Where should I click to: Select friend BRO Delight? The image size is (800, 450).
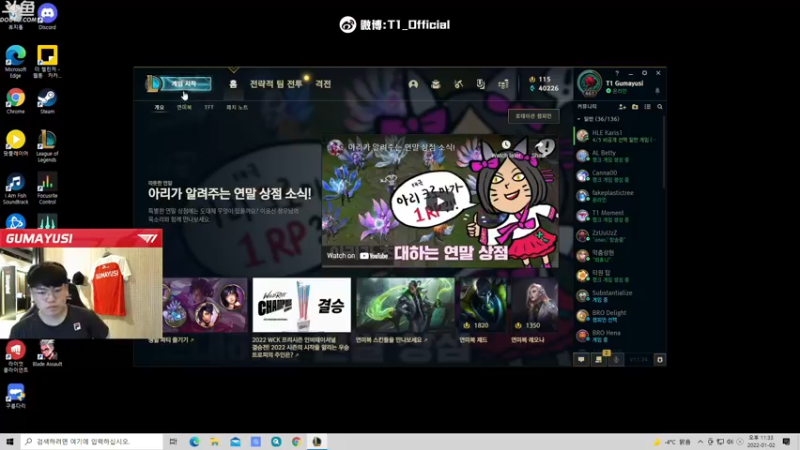point(619,316)
